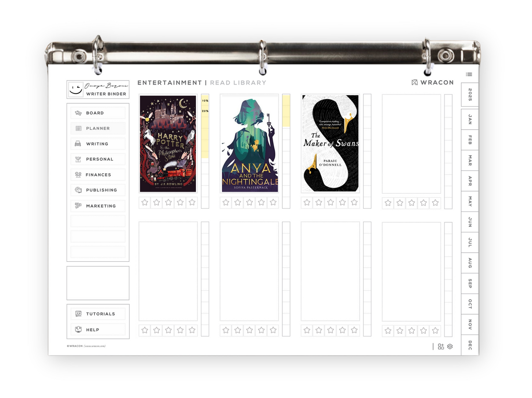Image resolution: width=532 pixels, height=398 pixels.
Task: Open the JUL month tab
Action: 470,242
